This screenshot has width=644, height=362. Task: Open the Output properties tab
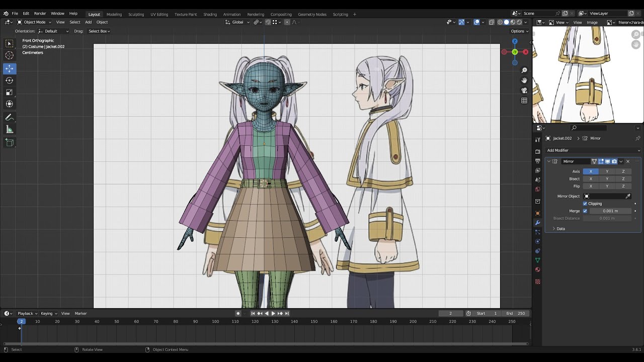pyautogui.click(x=538, y=161)
